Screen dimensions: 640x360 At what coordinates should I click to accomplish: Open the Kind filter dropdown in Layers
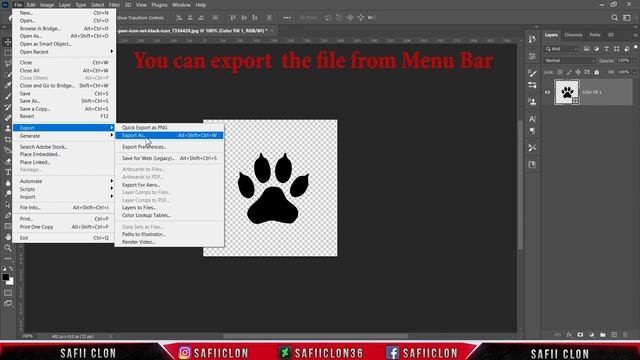point(562,49)
